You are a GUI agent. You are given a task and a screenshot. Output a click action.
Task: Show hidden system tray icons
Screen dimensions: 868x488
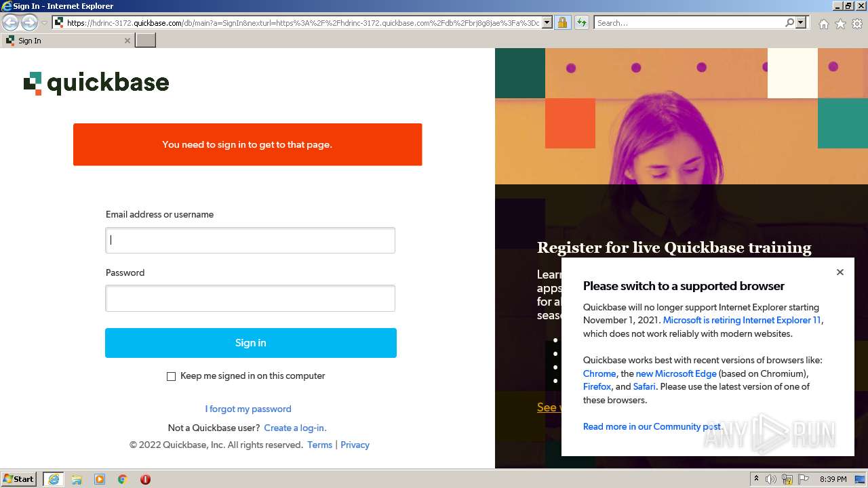tap(756, 479)
